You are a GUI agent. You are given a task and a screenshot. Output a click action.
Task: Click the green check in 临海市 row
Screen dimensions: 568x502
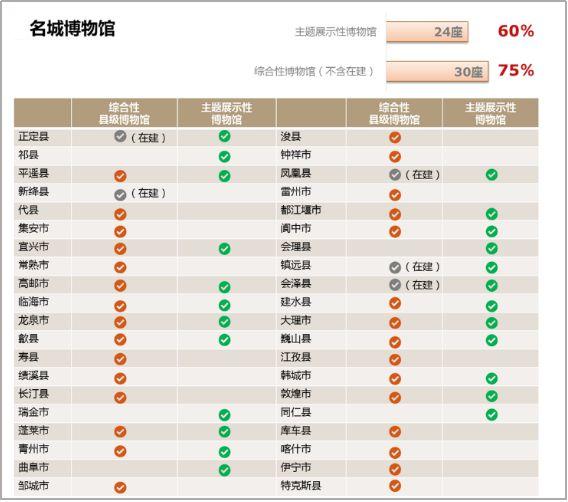(x=225, y=305)
